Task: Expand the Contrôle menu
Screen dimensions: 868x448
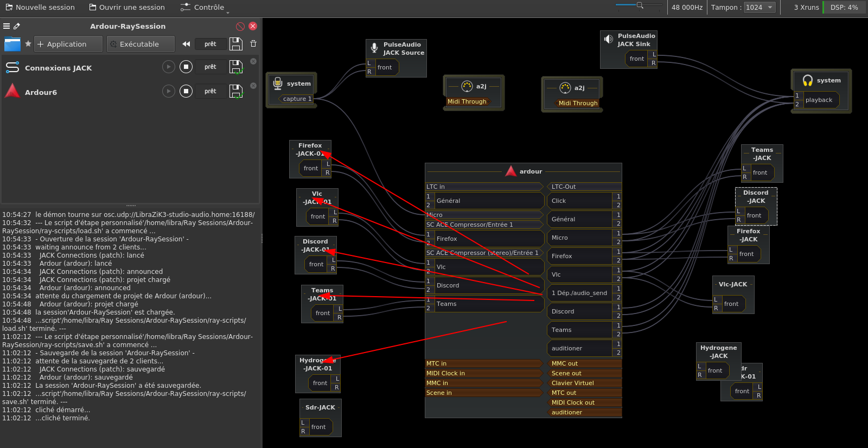Action: click(204, 8)
